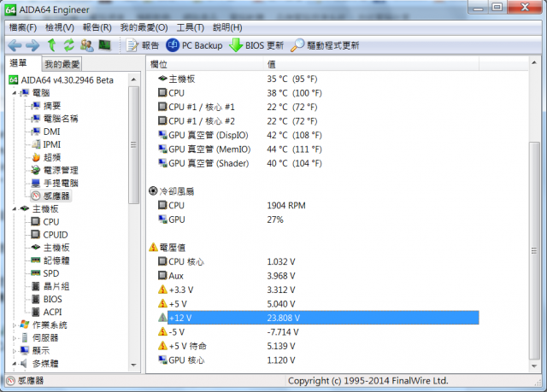Open the 工具(T) menu

point(190,27)
